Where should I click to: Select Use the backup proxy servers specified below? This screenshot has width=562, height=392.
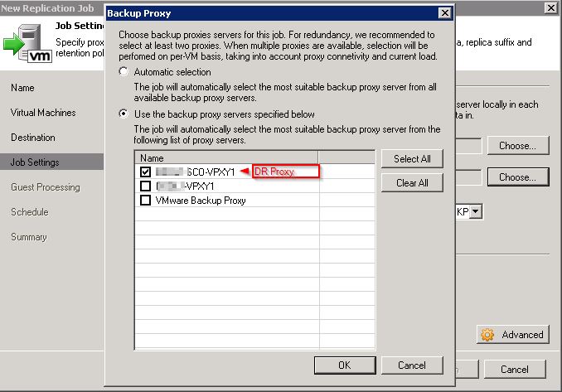(x=124, y=114)
